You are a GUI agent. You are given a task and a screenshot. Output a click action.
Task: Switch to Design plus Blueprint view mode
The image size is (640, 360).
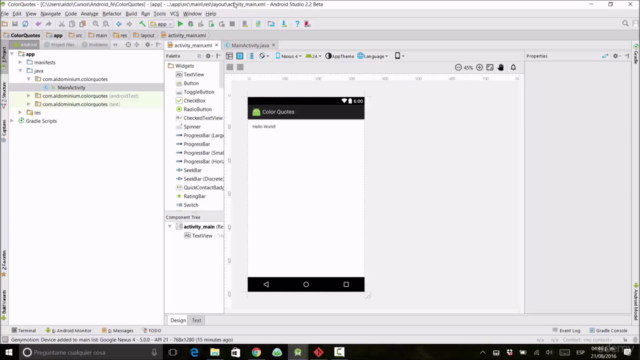tap(250, 56)
